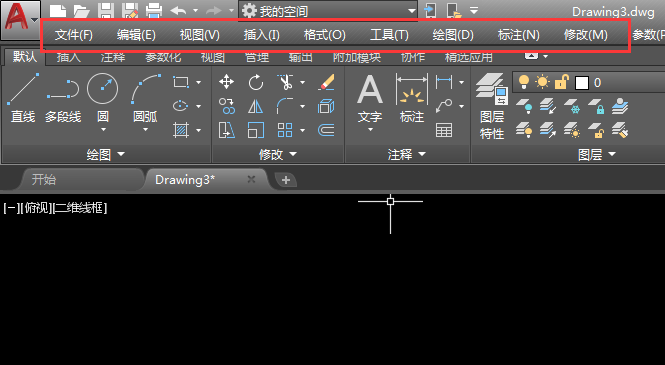Screen dimensions: 665x365
Task: Click the [-] viewport control
Action: 11,208
